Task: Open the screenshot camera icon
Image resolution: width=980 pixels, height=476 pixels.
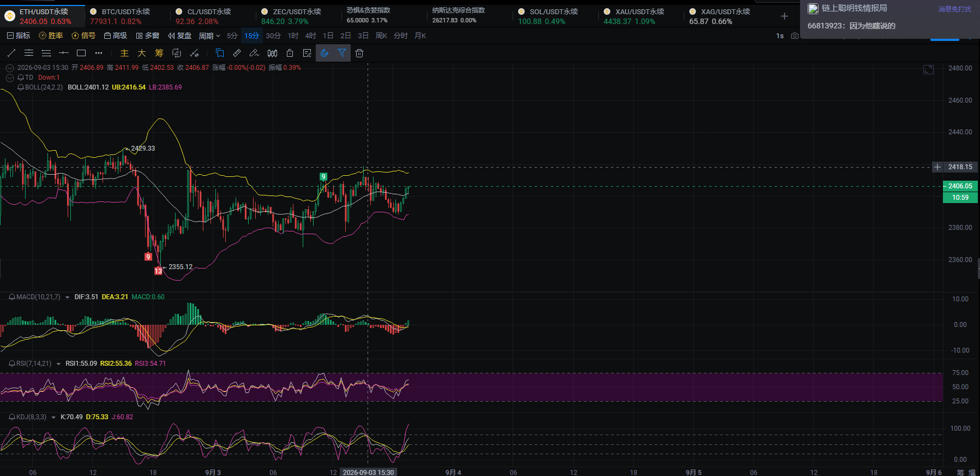Action: click(795, 35)
